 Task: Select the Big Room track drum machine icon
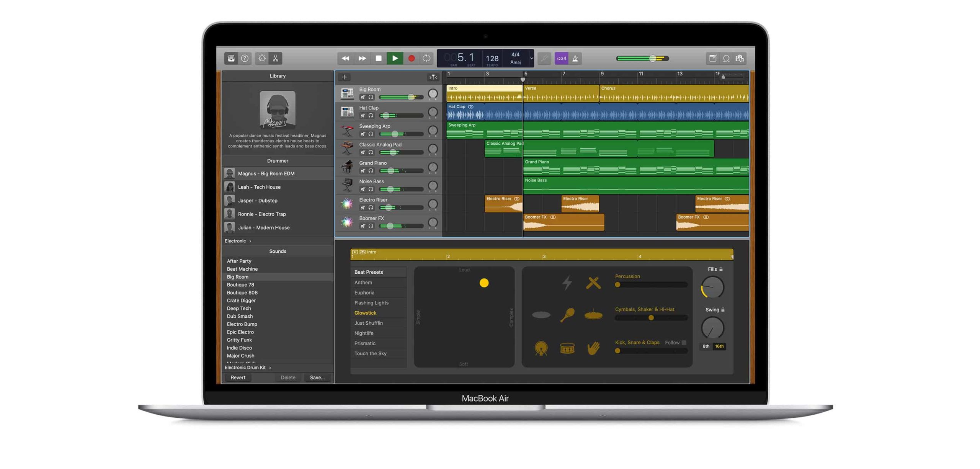coord(347,93)
